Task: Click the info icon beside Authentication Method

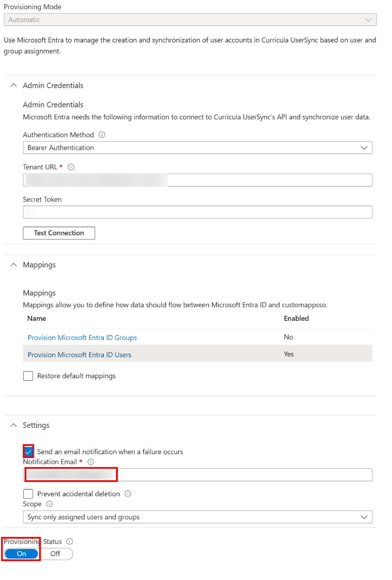Action: click(102, 134)
